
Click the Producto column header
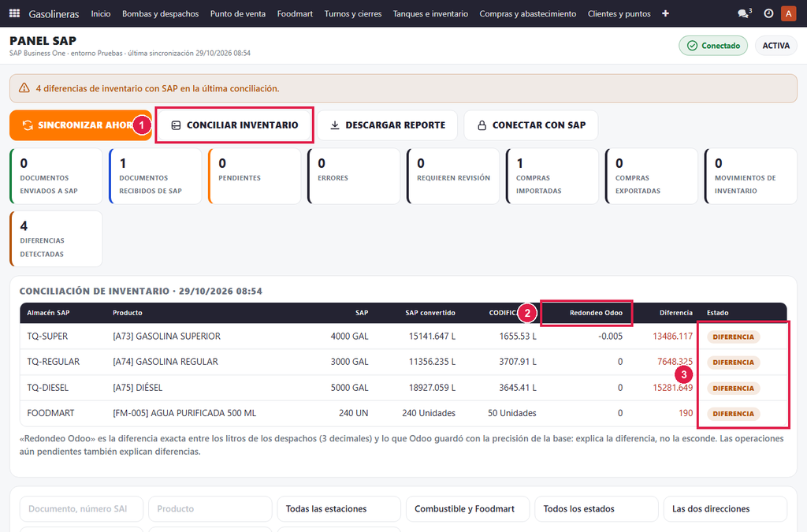click(x=128, y=313)
